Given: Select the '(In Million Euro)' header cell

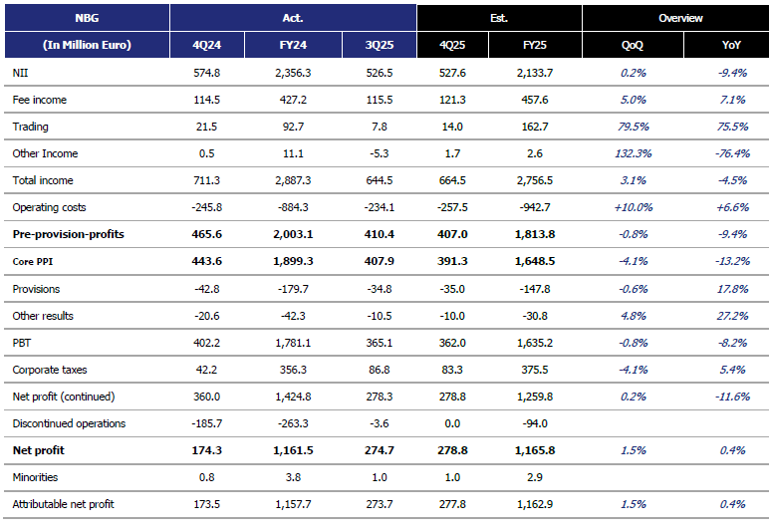Looking at the screenshot, I should point(87,45).
